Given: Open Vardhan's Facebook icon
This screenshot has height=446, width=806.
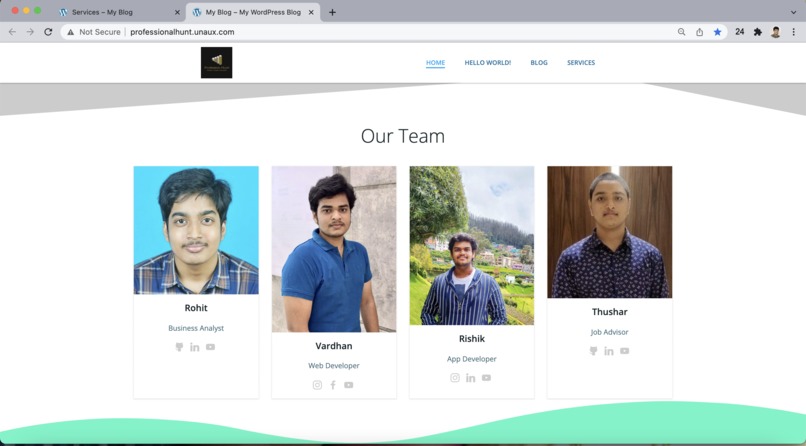Looking at the screenshot, I should click(333, 385).
